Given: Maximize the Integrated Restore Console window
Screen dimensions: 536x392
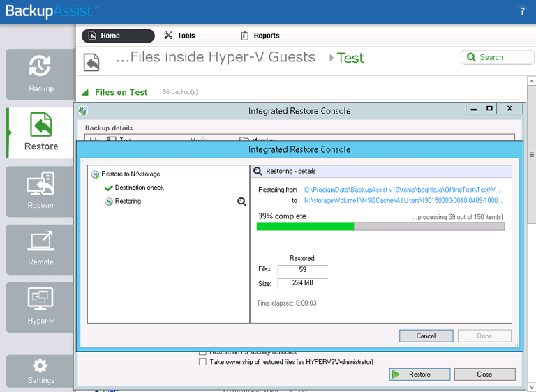Looking at the screenshot, I should [x=489, y=109].
